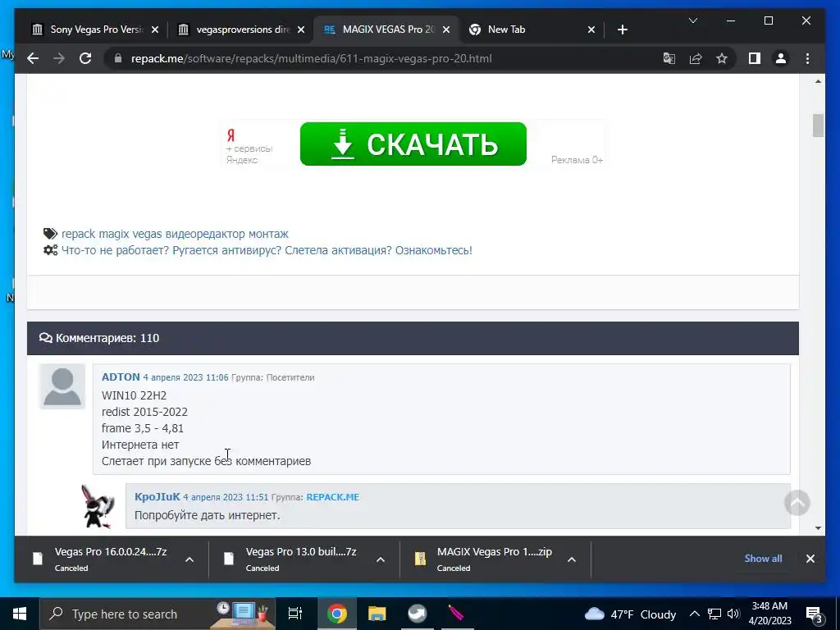
Task: Click the browser forward arrow
Action: [59, 58]
